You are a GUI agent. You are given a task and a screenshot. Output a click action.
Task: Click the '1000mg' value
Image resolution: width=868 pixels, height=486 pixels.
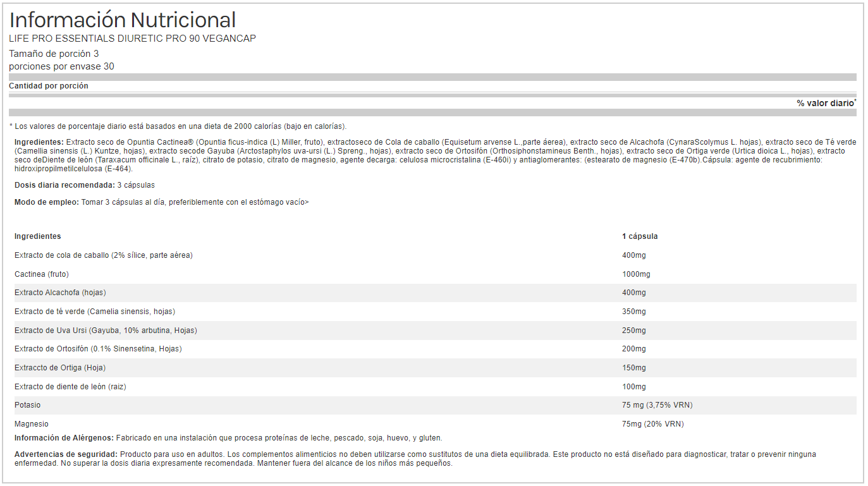(x=636, y=274)
